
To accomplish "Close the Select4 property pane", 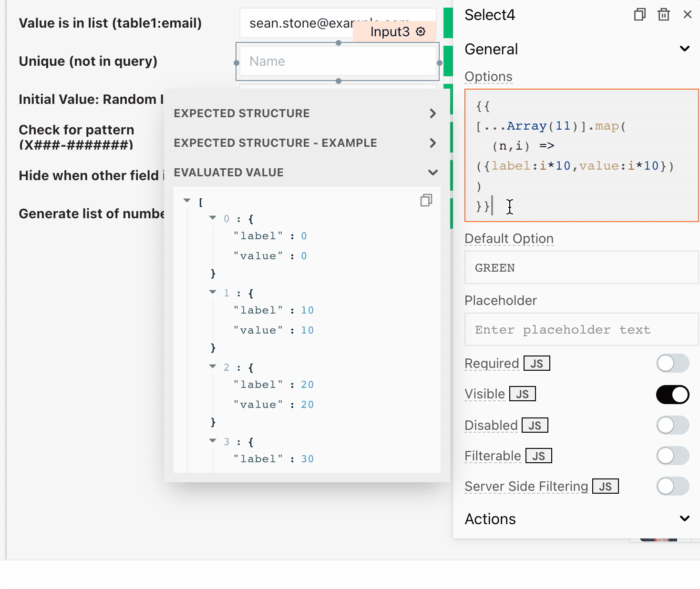I will pos(687,15).
